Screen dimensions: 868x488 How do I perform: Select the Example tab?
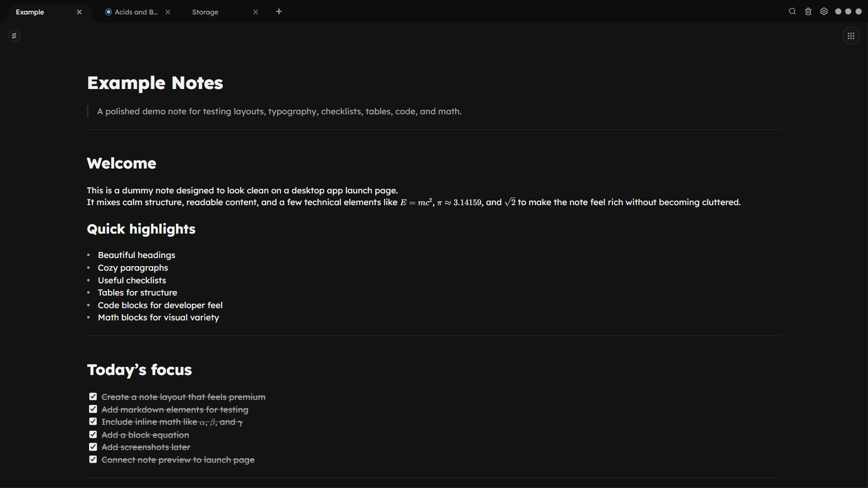click(x=30, y=12)
